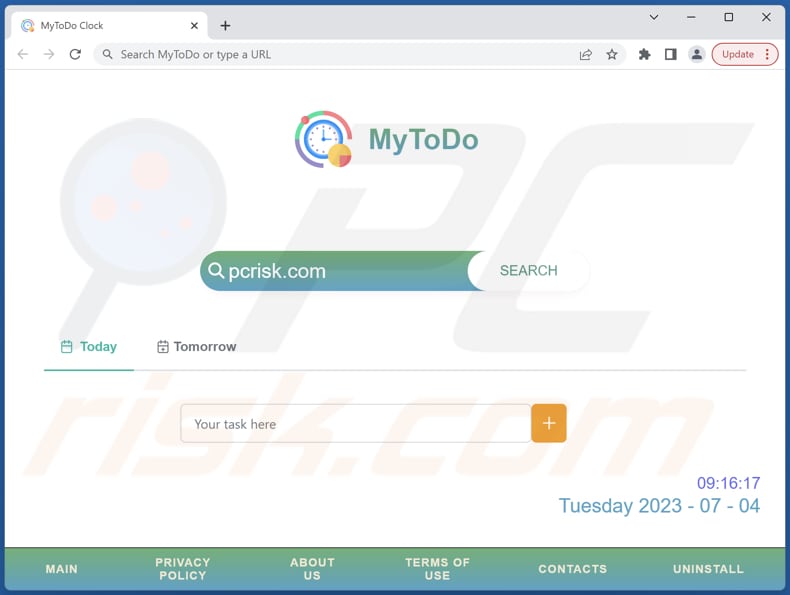Open the browser extensions puzzle icon
This screenshot has width=790, height=595.
tap(645, 55)
